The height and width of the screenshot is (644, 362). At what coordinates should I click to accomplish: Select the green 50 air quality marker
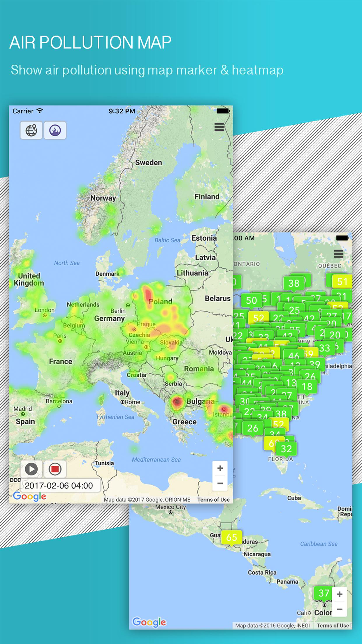click(x=251, y=300)
